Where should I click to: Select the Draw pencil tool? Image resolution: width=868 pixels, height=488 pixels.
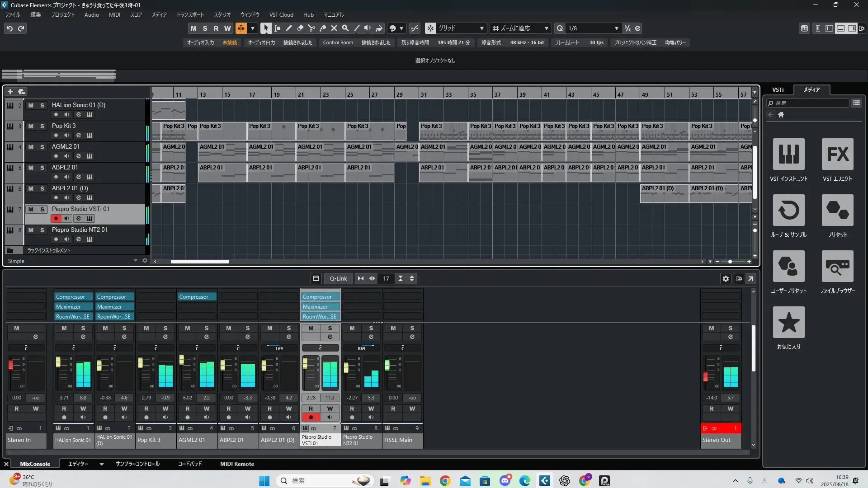pos(289,28)
